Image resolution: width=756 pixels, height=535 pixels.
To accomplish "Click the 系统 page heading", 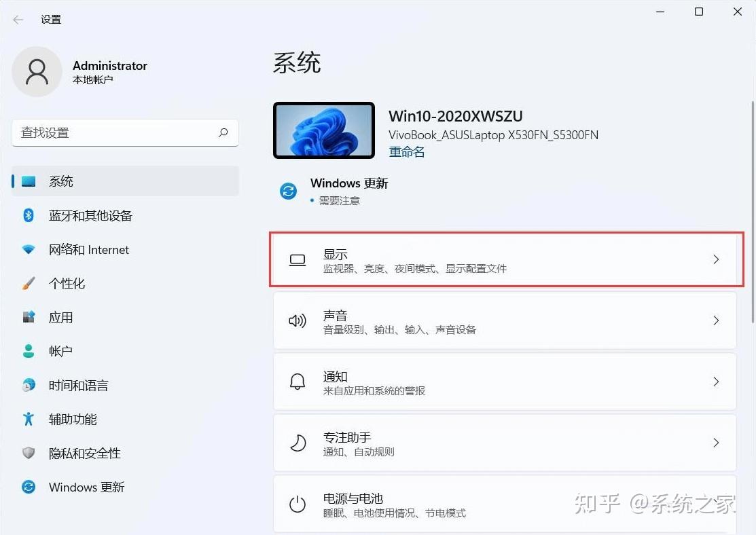I will [297, 63].
